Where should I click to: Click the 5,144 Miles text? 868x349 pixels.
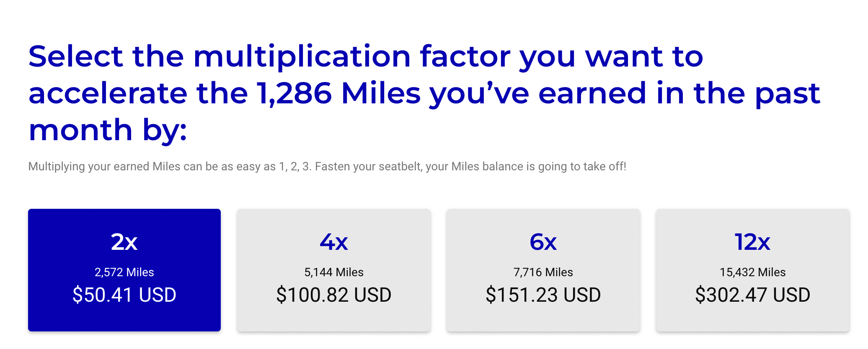coord(333,272)
